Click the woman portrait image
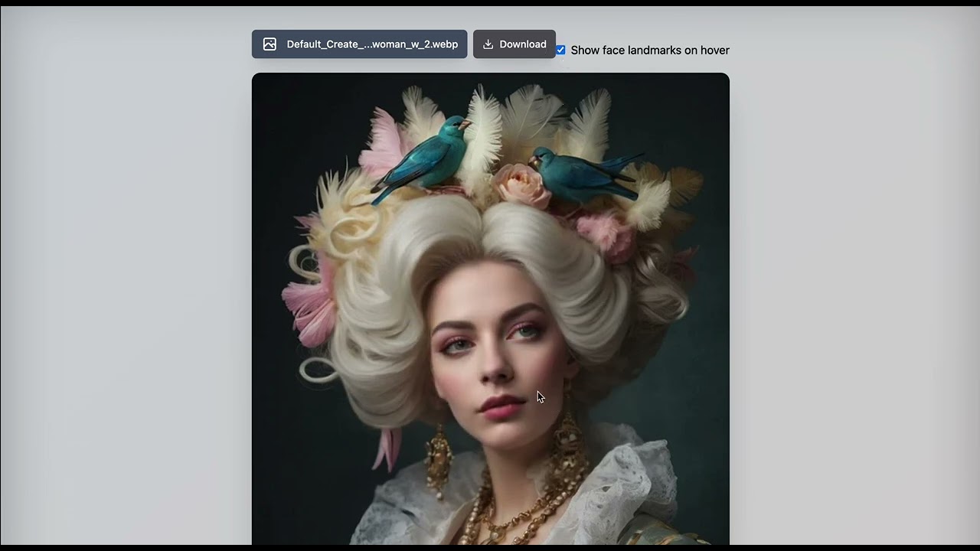This screenshot has width=980, height=551. coord(491,309)
